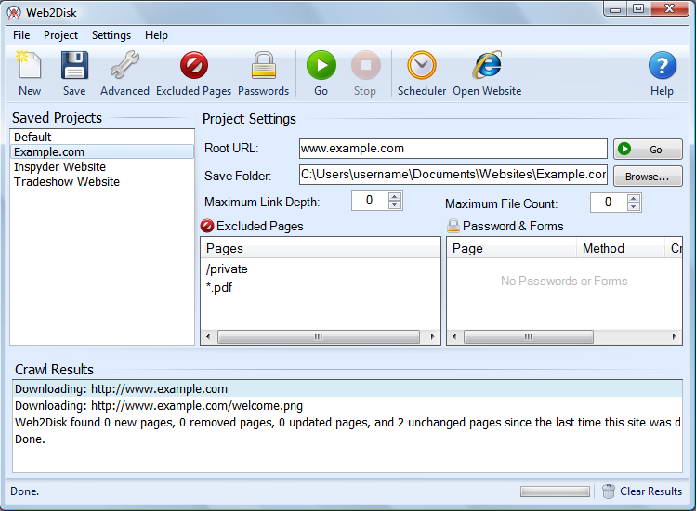
Task: Click the red icon beside Excluded Pages heading
Action: (x=207, y=226)
